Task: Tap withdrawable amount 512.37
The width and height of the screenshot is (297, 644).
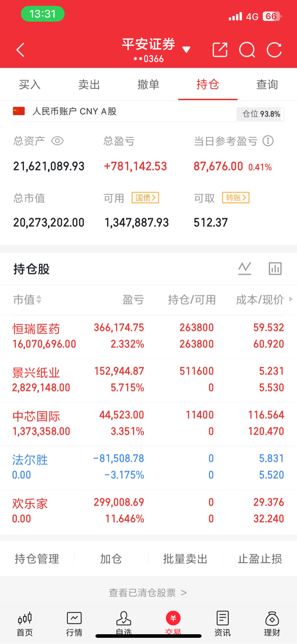Action: 211,223
